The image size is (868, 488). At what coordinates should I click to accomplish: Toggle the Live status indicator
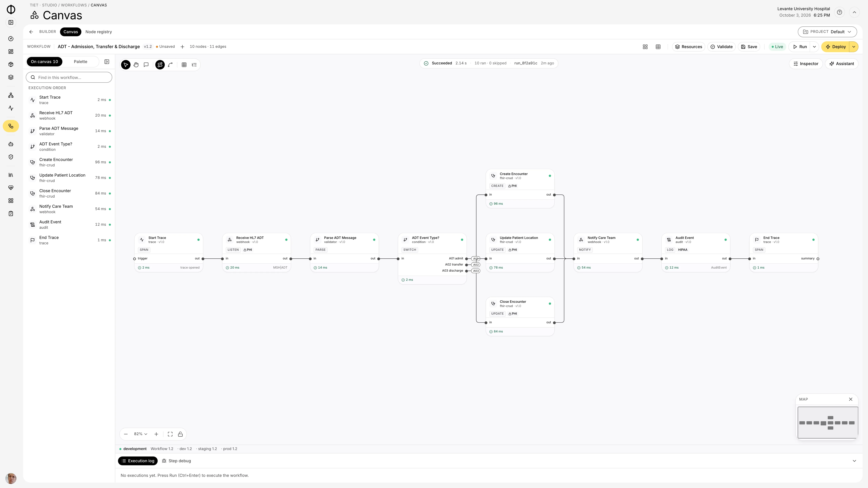click(777, 47)
